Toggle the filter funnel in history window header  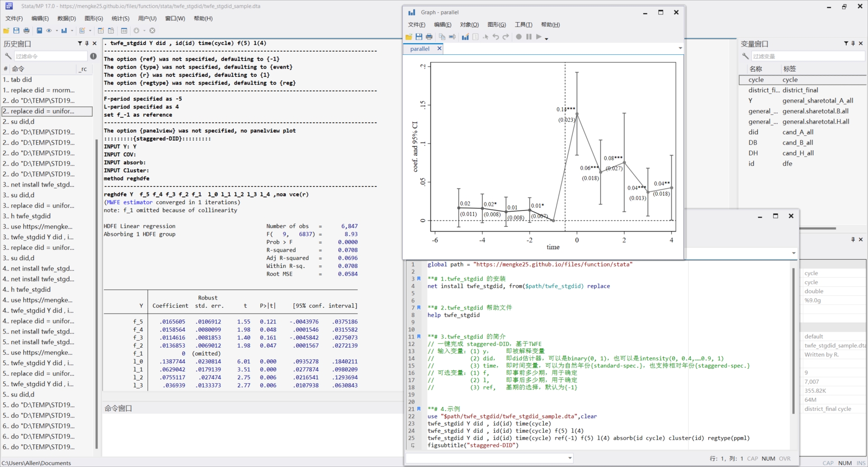(x=80, y=43)
